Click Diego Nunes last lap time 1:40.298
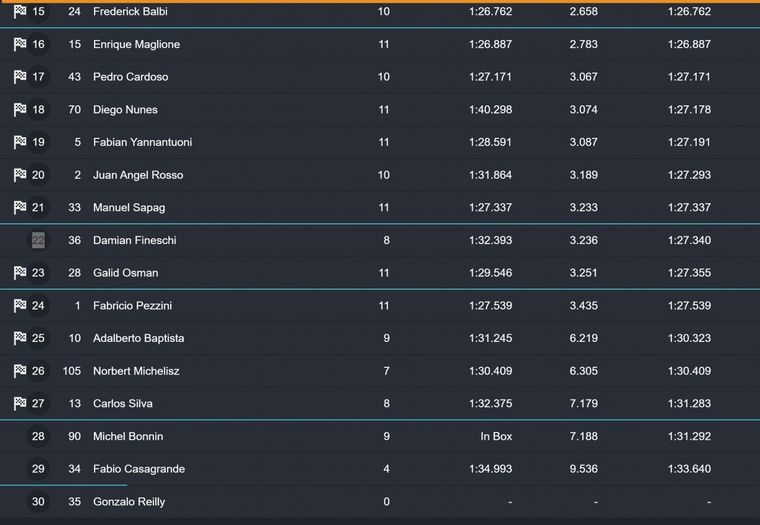Image resolution: width=760 pixels, height=525 pixels. [x=490, y=110]
